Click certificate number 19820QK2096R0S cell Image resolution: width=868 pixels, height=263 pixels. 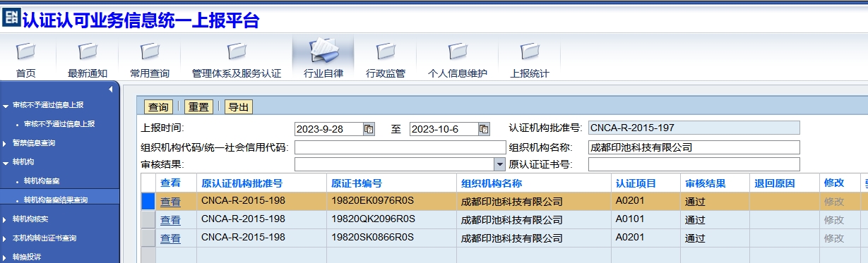392,219
